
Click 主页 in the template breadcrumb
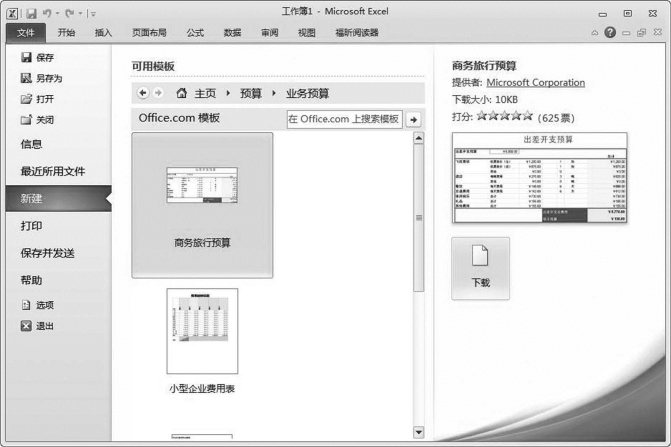[205, 93]
